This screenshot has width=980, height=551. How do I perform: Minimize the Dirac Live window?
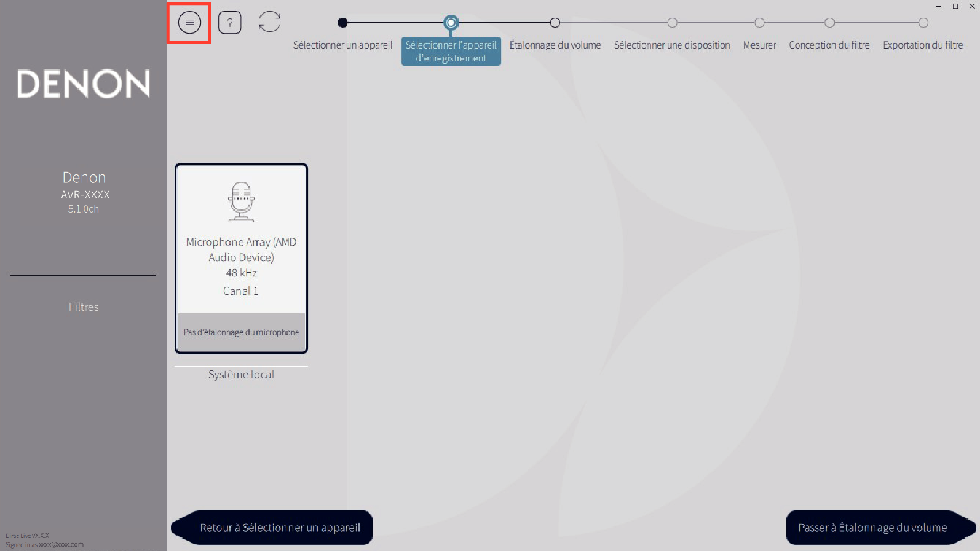tap(938, 6)
